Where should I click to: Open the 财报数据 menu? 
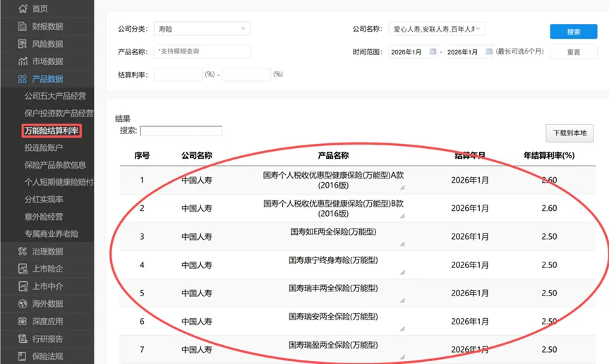(47, 26)
